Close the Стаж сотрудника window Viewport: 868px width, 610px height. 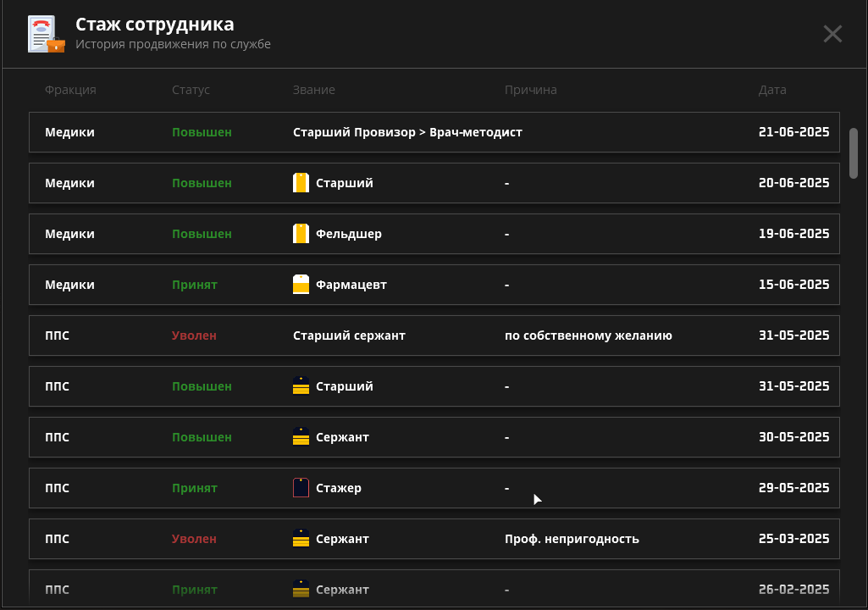pos(832,34)
